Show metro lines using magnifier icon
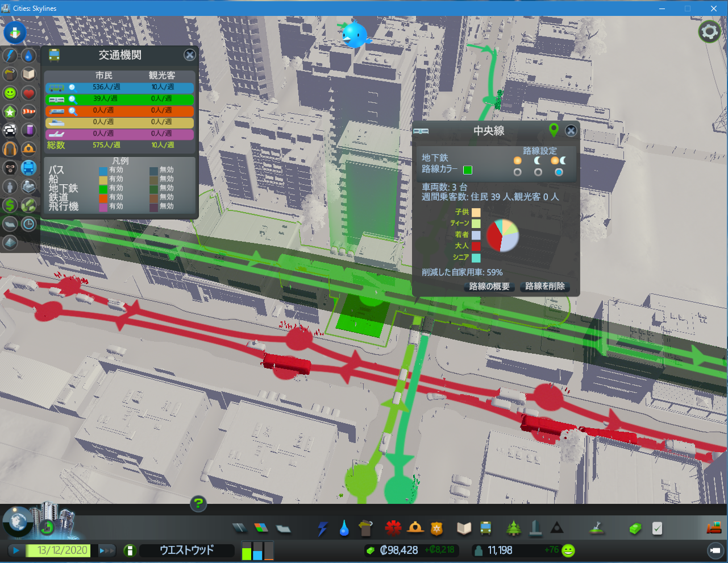The width and height of the screenshot is (728, 563). click(73, 100)
